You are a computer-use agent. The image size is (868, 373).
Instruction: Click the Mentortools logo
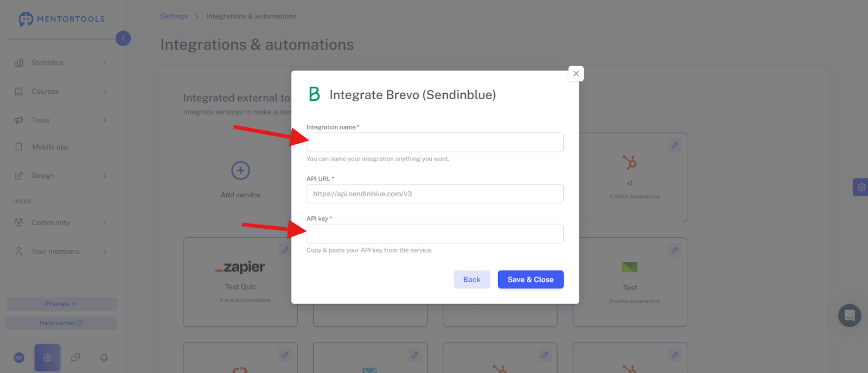(61, 19)
